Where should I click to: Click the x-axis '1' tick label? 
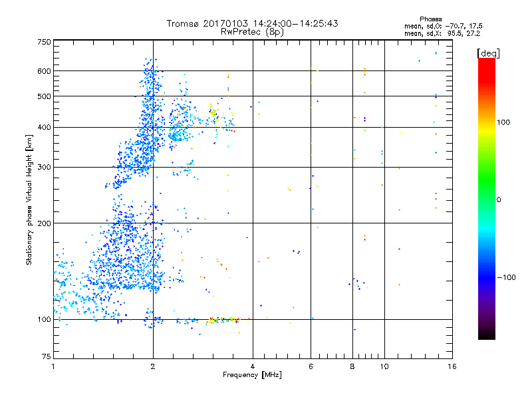(x=53, y=366)
